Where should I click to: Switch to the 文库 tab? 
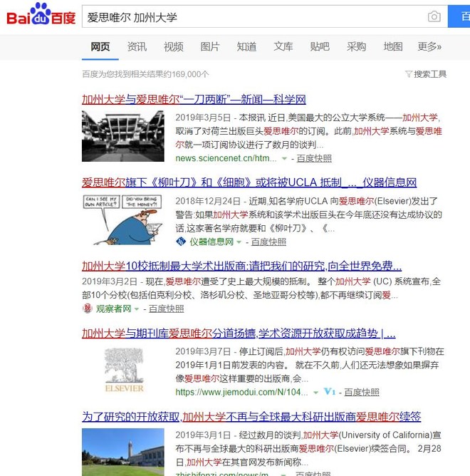click(x=283, y=47)
